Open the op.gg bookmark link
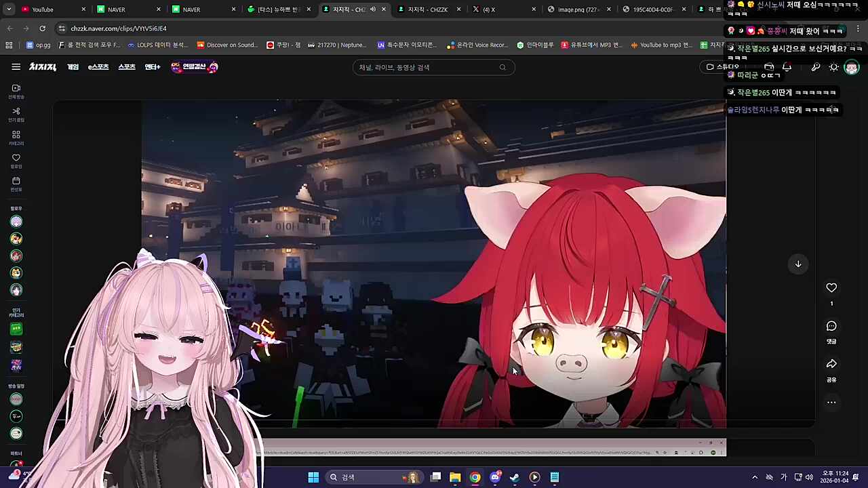The height and width of the screenshot is (488, 868). (x=39, y=45)
